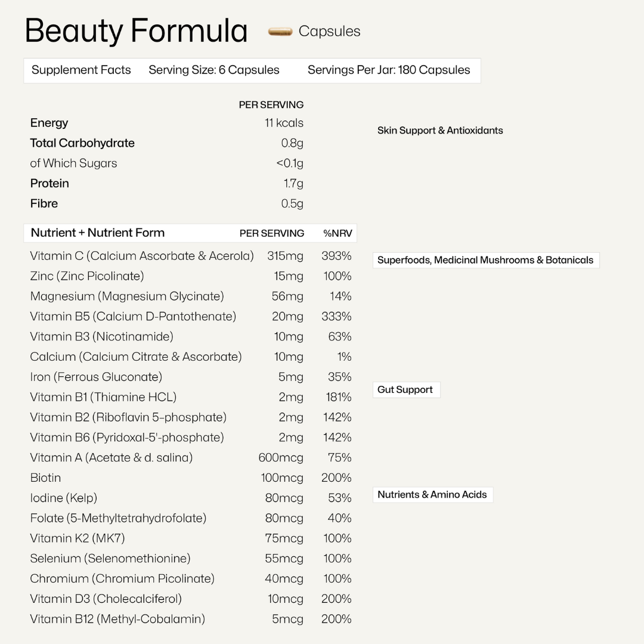
Task: Click Servings Per Jar: 180 Capsules text
Action: (x=389, y=70)
